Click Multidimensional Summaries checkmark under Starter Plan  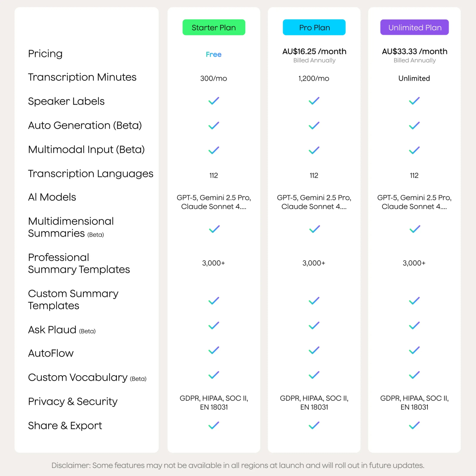coord(214,229)
